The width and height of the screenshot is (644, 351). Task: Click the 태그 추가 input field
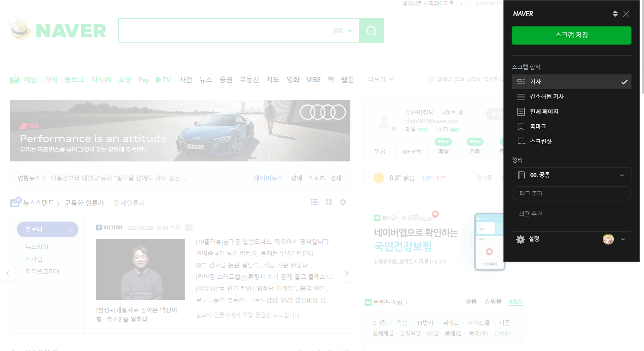pyautogui.click(x=571, y=193)
